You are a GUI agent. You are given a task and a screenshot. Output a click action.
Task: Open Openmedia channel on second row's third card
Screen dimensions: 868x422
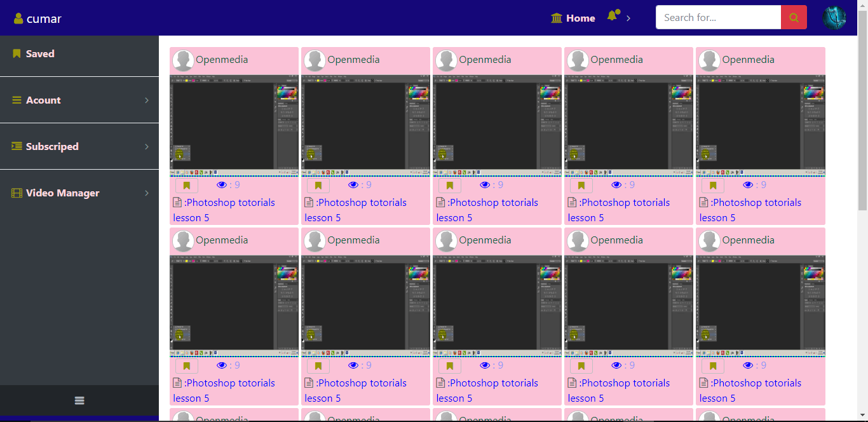(x=485, y=240)
